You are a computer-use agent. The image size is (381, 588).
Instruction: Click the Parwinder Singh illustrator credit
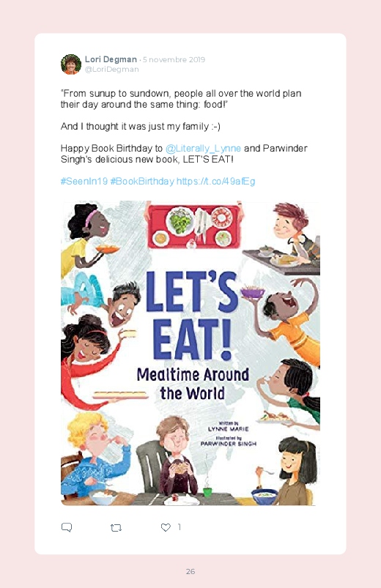coord(228,444)
